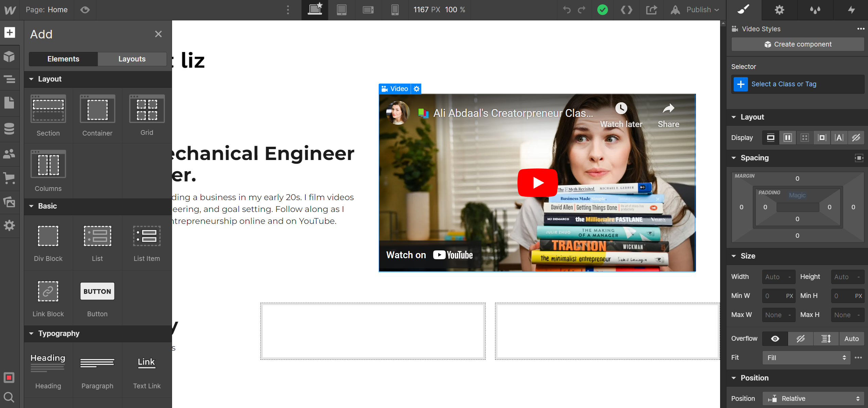
Task: Click the Width input field
Action: [779, 277]
